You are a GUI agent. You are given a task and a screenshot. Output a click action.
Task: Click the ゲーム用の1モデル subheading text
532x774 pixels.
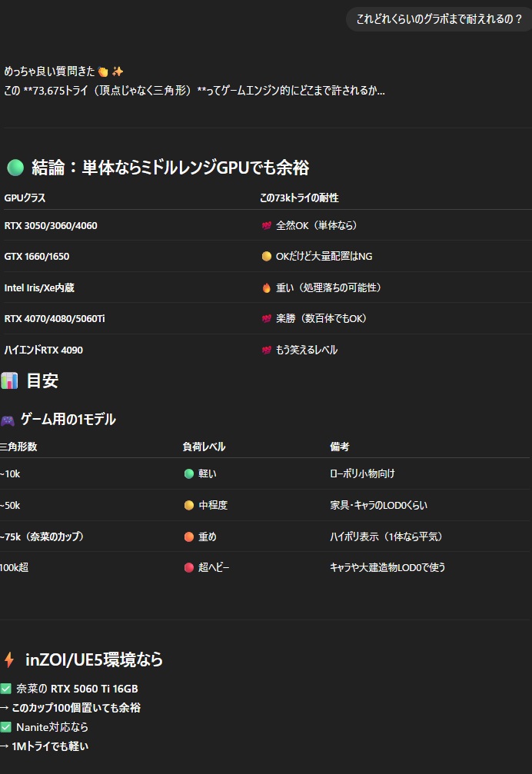68,420
